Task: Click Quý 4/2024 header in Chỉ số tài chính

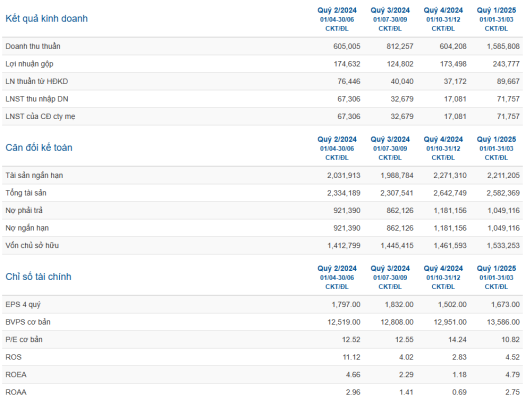Action: (x=443, y=269)
